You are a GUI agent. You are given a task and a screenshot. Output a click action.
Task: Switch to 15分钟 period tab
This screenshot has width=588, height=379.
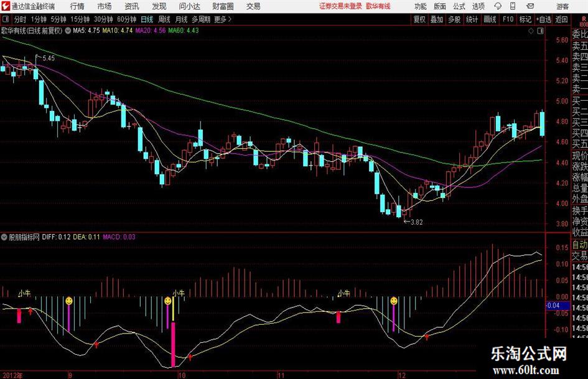[80, 19]
